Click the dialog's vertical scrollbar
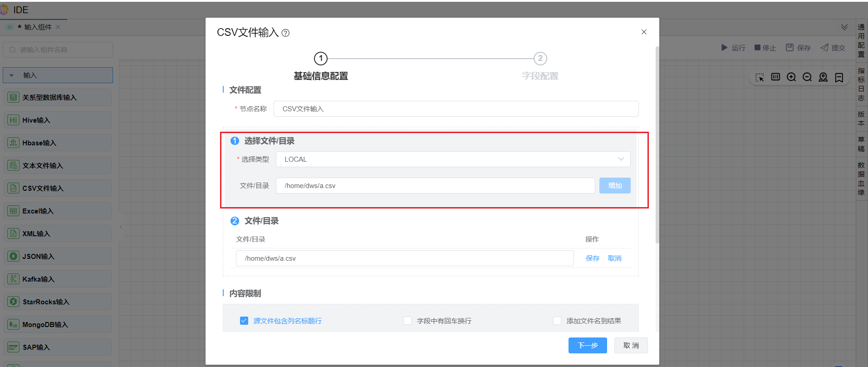The image size is (868, 367). [657, 144]
